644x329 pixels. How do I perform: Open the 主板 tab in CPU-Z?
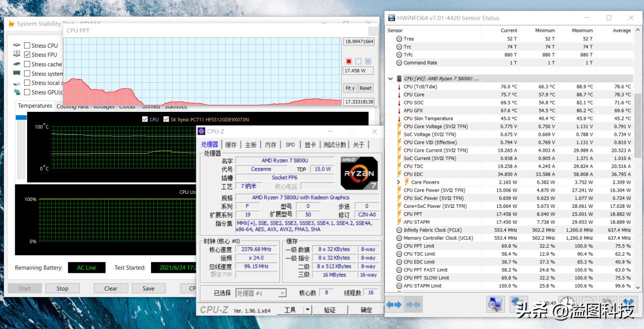click(x=251, y=144)
